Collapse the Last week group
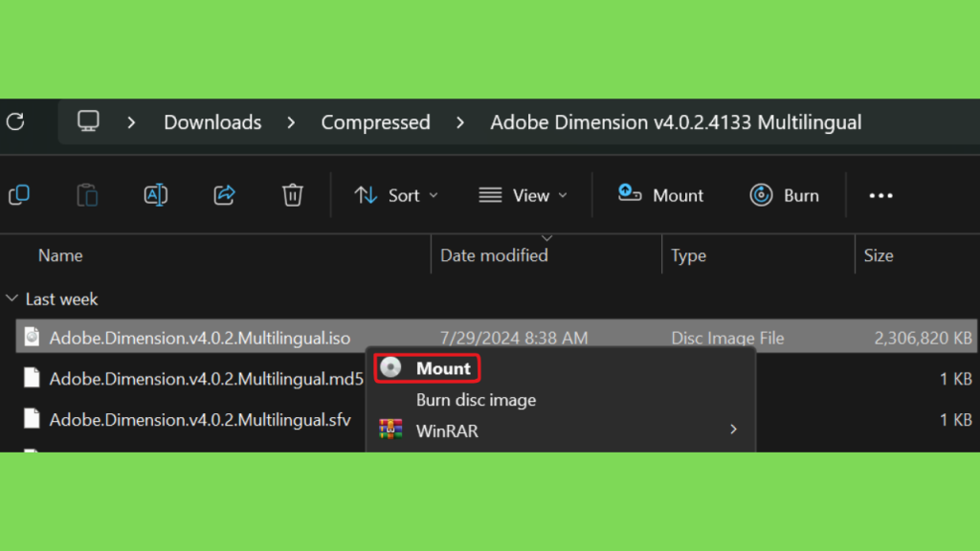Viewport: 980px width, 551px height. coord(11,298)
